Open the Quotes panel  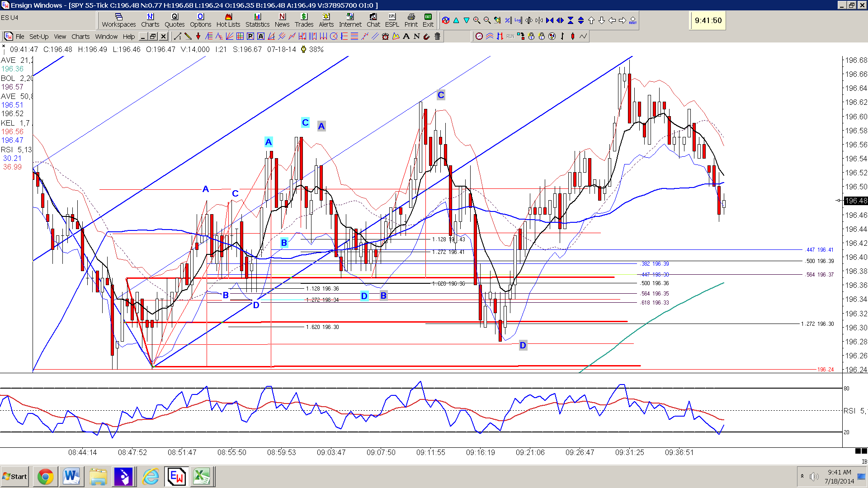coord(175,20)
